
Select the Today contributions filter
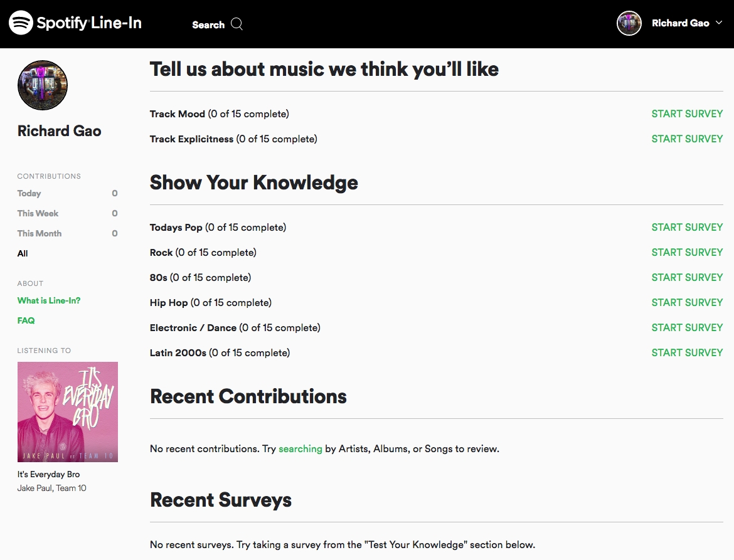coord(29,193)
